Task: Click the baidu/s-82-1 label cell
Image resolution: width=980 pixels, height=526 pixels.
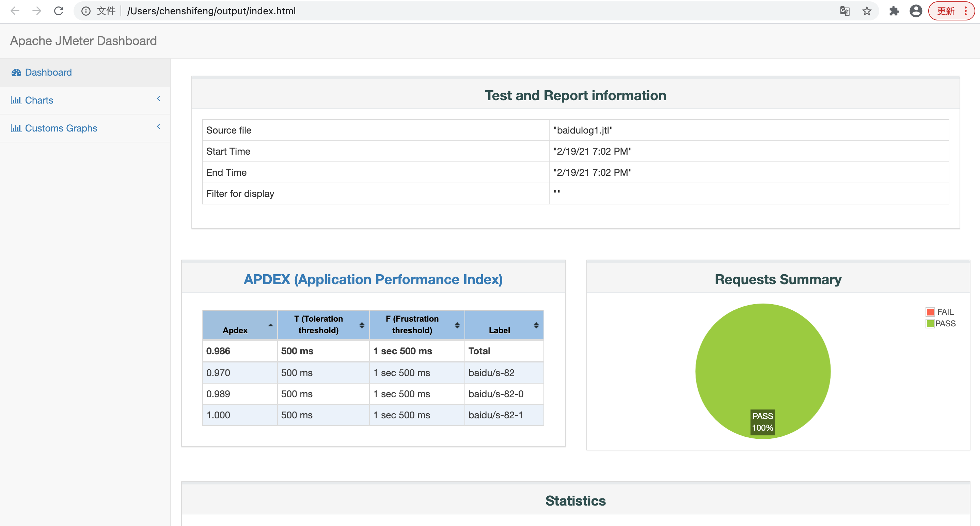Action: [504, 415]
